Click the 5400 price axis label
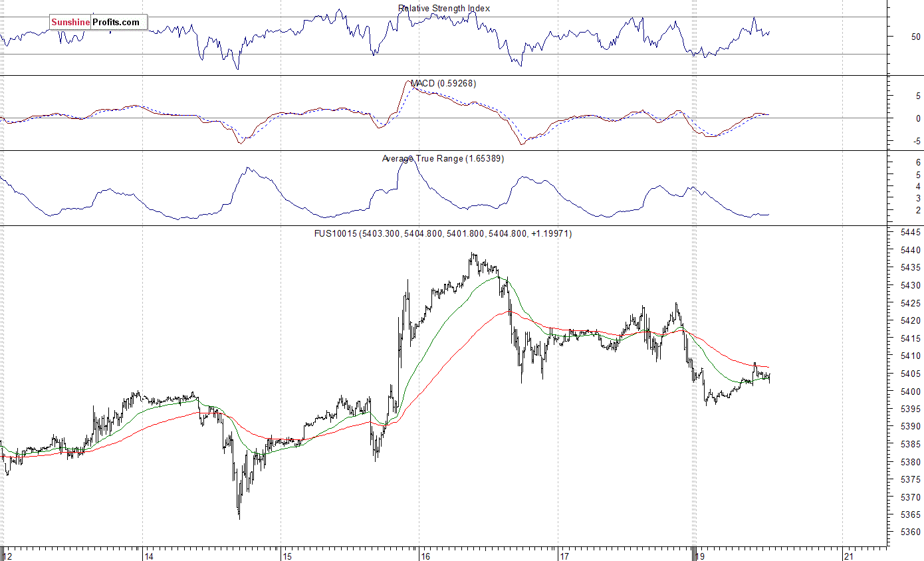The height and width of the screenshot is (561, 924). [x=911, y=392]
